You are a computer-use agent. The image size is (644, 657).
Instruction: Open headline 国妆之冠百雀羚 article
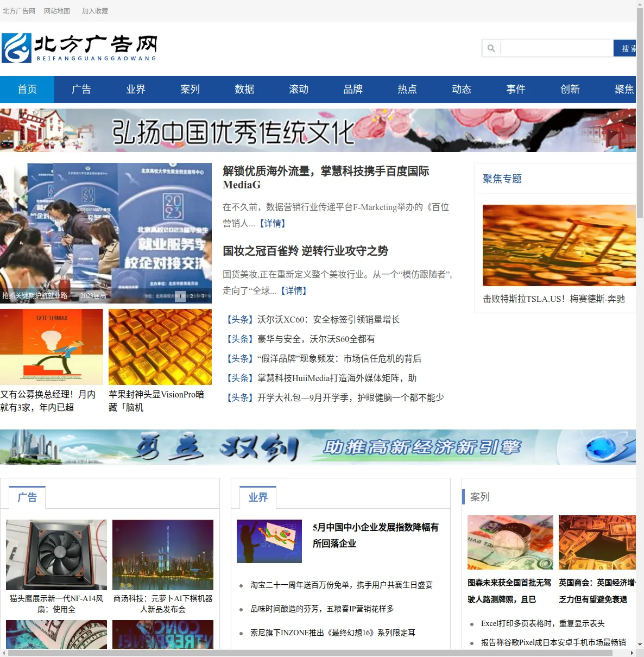[x=305, y=251]
